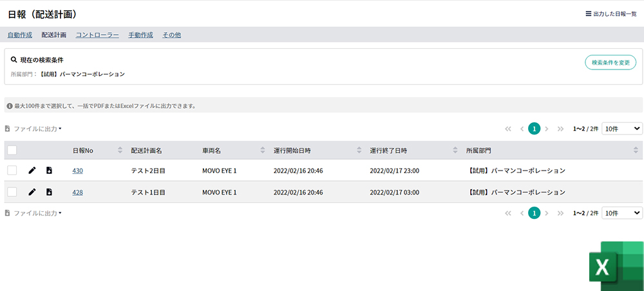Sort the table by 運行開始日時 column
Screen dimensions: 644x291
(358, 151)
